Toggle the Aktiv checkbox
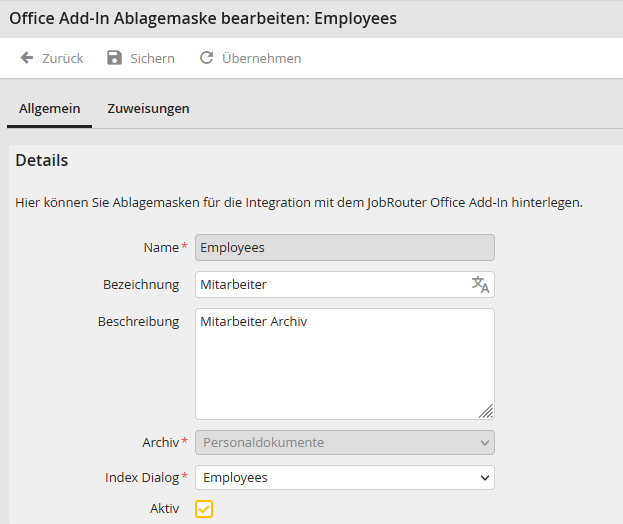Image resolution: width=623 pixels, height=524 pixels. coord(204,509)
